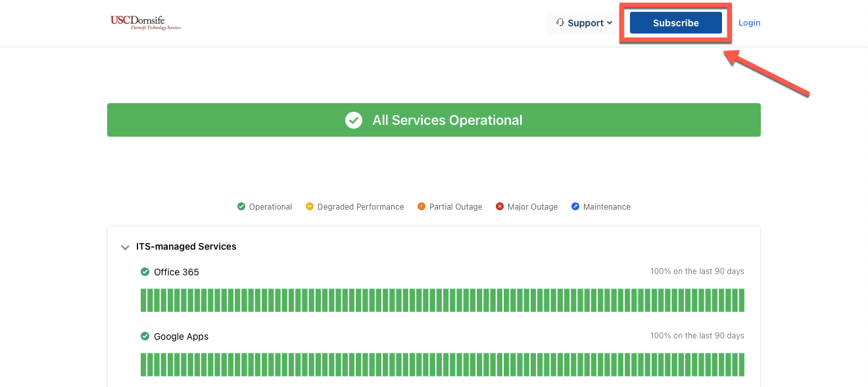This screenshot has width=868, height=387.
Task: Click the yellow Degraded Performance legend icon
Action: coord(310,206)
